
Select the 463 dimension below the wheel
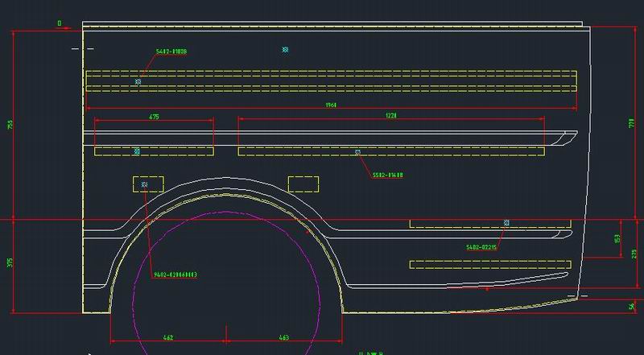[284, 338]
